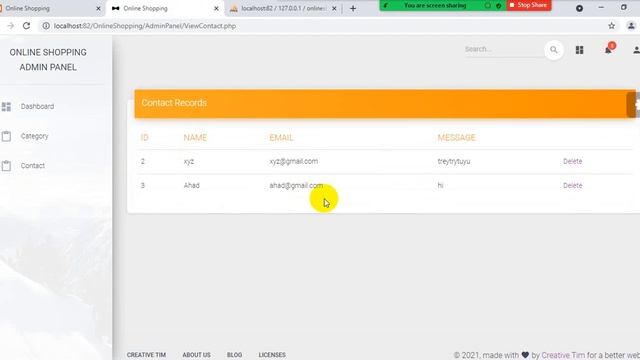Click the round search magnifier button

pyautogui.click(x=554, y=50)
